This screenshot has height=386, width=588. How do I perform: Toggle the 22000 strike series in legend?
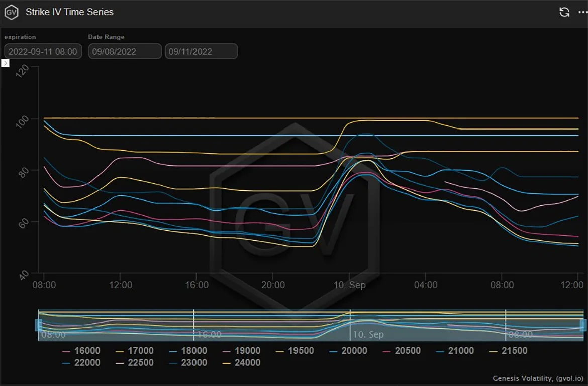(x=81, y=363)
